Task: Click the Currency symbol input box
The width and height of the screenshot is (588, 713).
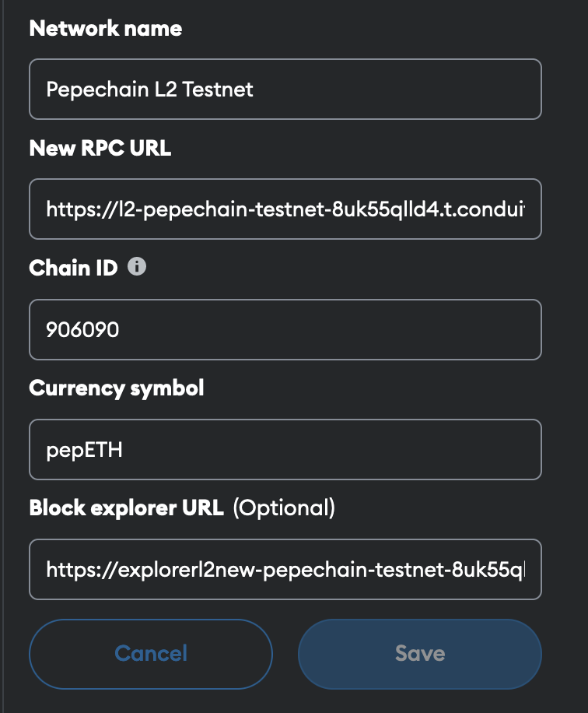Action: pos(285,449)
